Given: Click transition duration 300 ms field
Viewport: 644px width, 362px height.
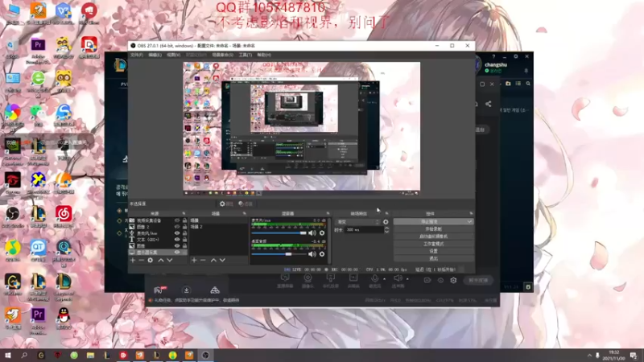Looking at the screenshot, I should coord(364,230).
